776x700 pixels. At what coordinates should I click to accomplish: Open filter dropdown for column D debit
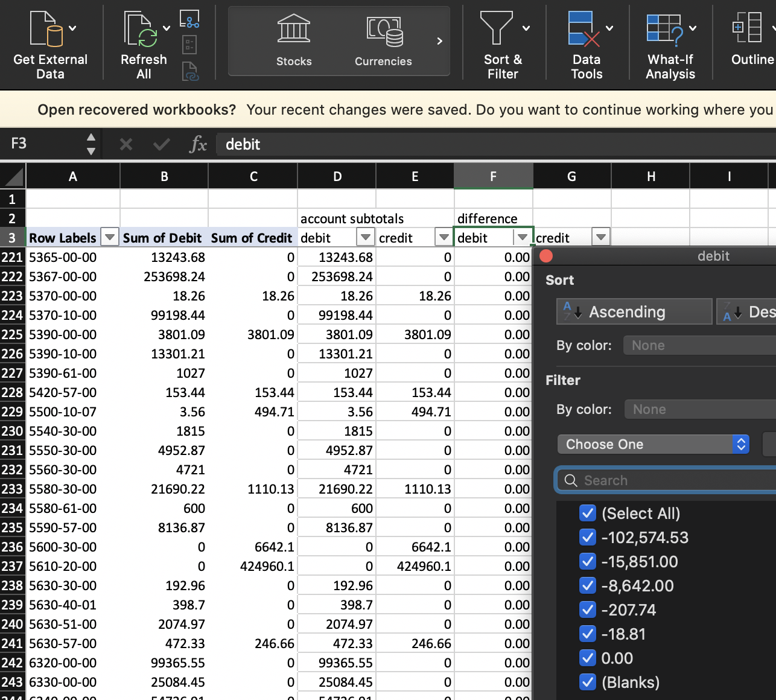[366, 237]
